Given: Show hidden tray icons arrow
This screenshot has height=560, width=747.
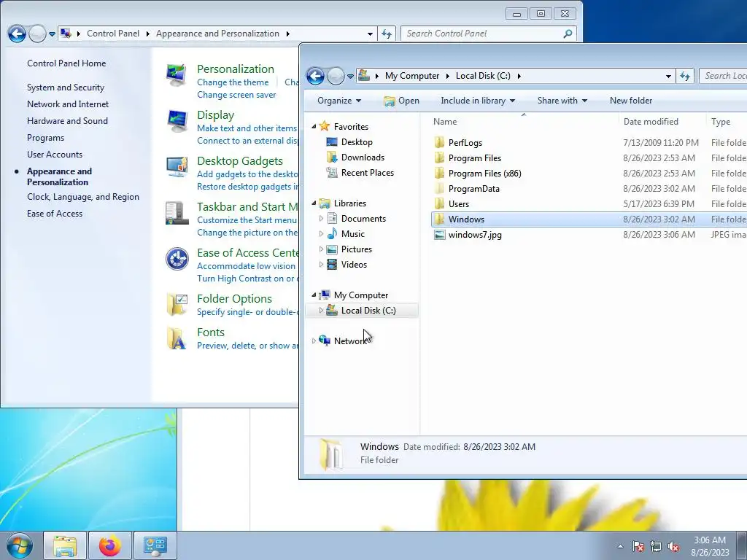Looking at the screenshot, I should (620, 546).
